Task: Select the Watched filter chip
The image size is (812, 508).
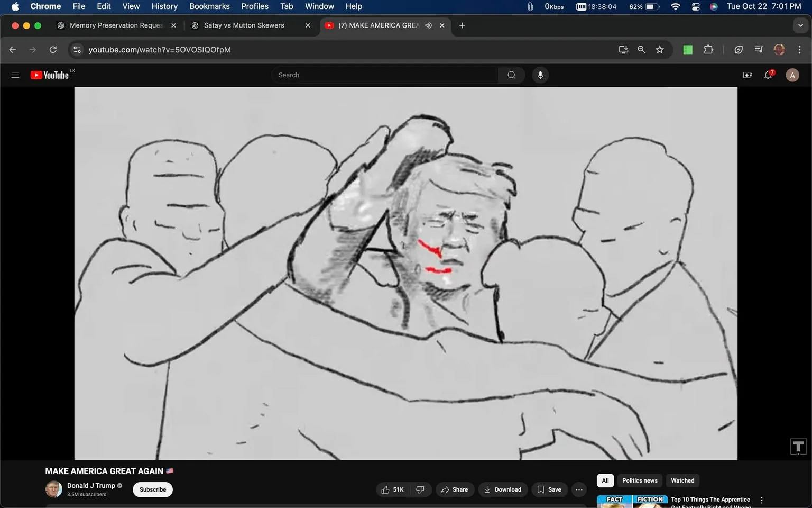Action: [x=682, y=480]
